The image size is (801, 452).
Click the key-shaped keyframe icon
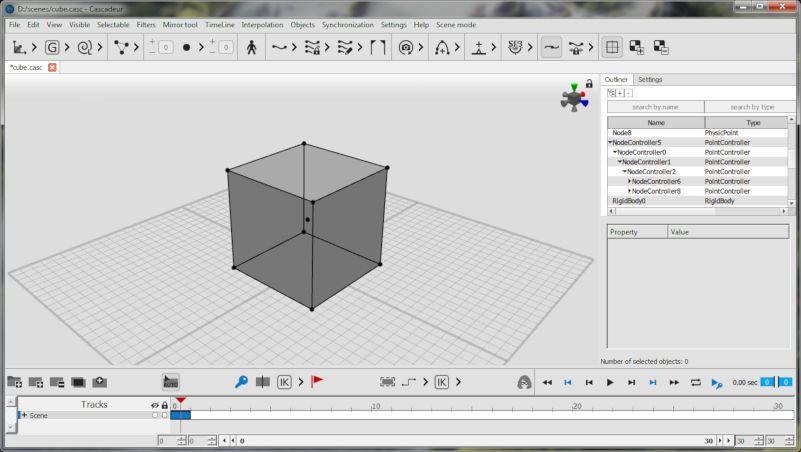tap(241, 381)
